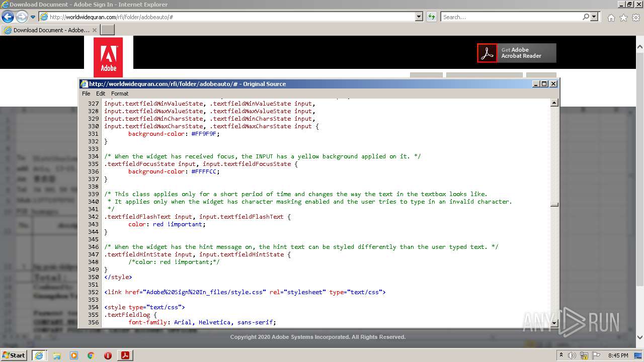Close the Original Source window
The width and height of the screenshot is (644, 362).
[x=553, y=84]
